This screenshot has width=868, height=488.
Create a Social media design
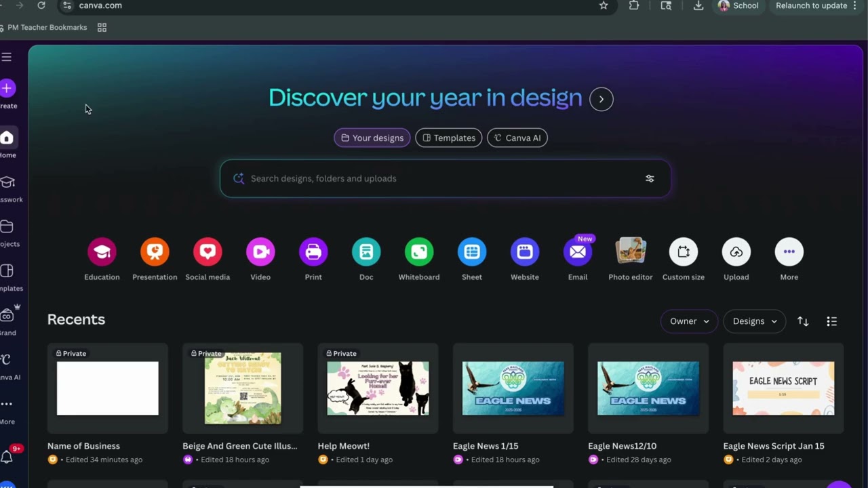208,252
